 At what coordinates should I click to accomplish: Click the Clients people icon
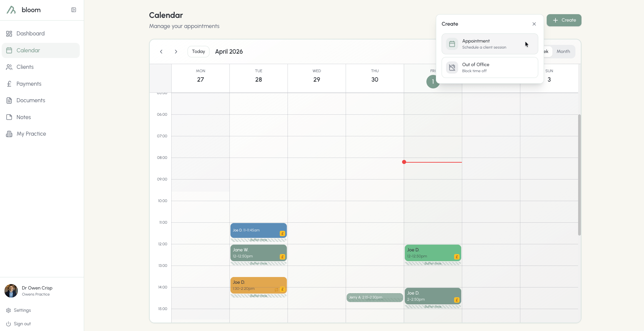click(9, 67)
